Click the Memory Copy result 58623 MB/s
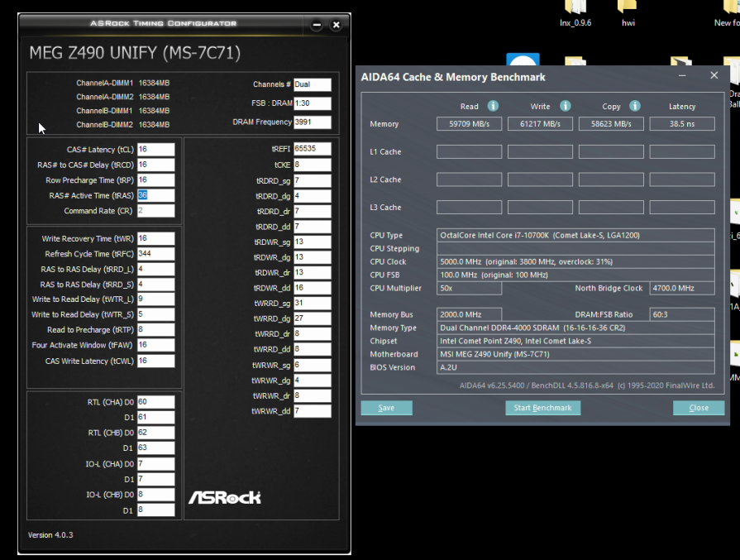Image resolution: width=740 pixels, height=560 pixels. coord(611,124)
